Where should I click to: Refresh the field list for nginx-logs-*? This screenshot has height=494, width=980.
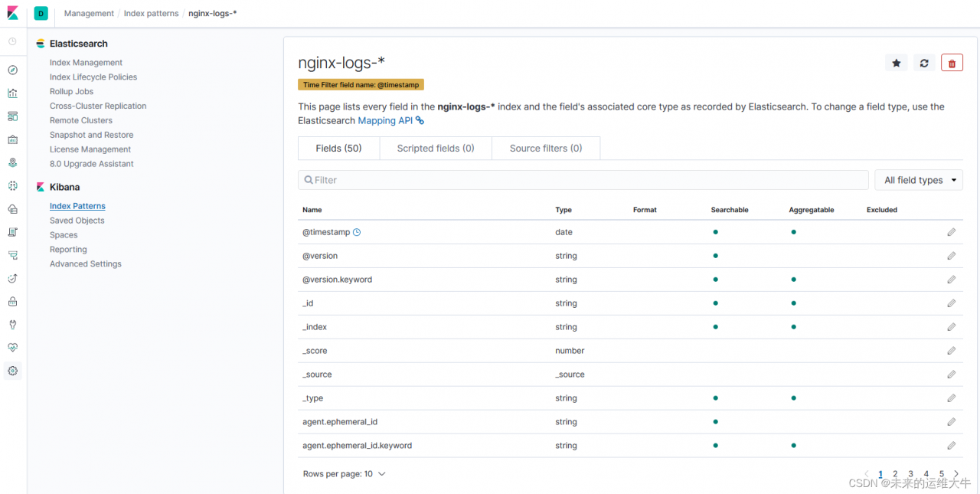pos(924,63)
